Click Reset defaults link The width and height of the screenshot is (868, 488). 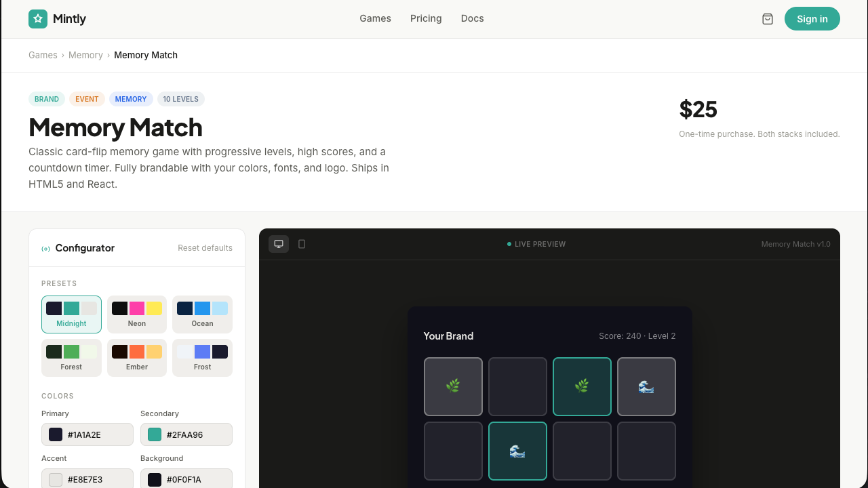205,248
